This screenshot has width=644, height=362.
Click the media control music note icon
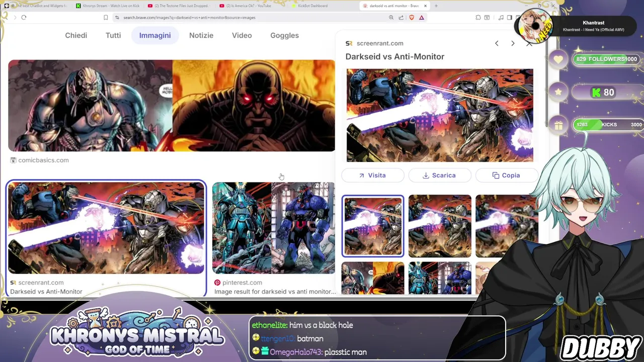(501, 18)
